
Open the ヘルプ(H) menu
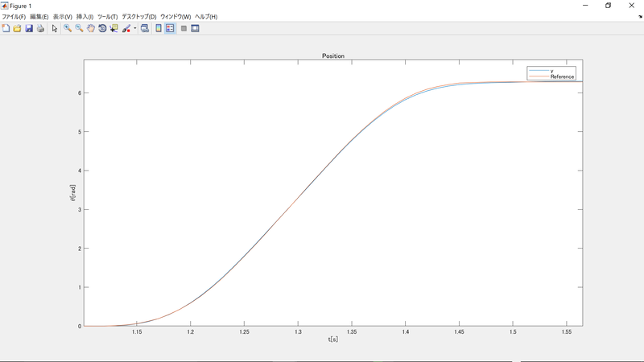pyautogui.click(x=206, y=17)
